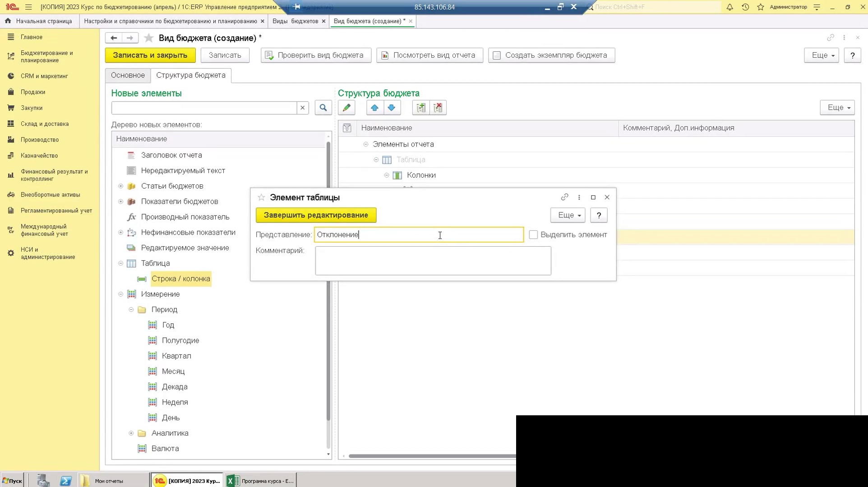Screen dimensions: 868x487
Task: Open the Еще dropdown above structure table
Action: click(x=837, y=108)
